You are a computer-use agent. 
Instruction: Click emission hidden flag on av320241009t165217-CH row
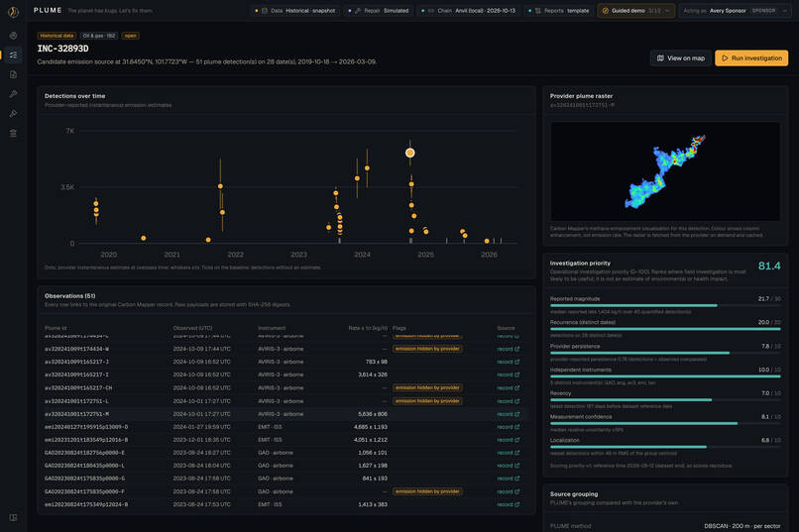pos(427,388)
